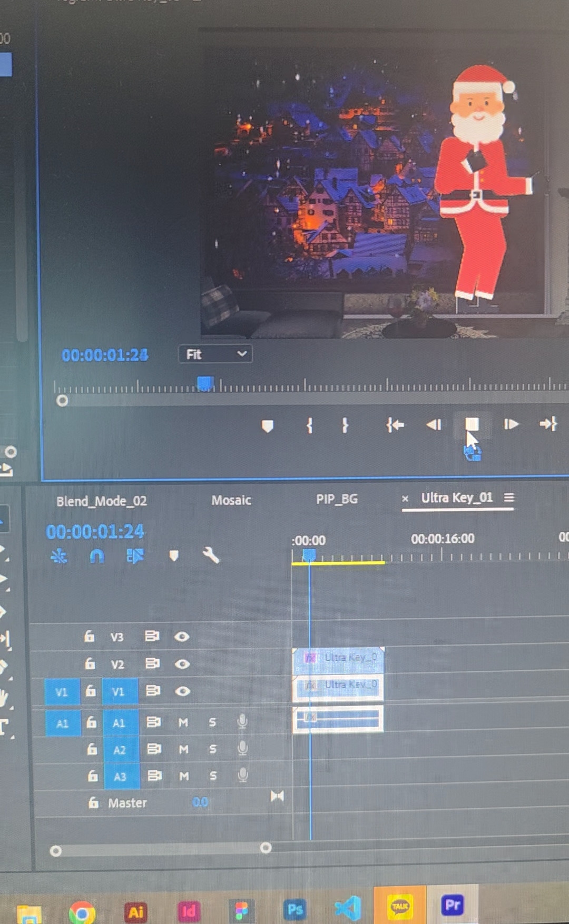Toggle A2 track targeting
Screen dimensions: 569x924
[x=120, y=750]
